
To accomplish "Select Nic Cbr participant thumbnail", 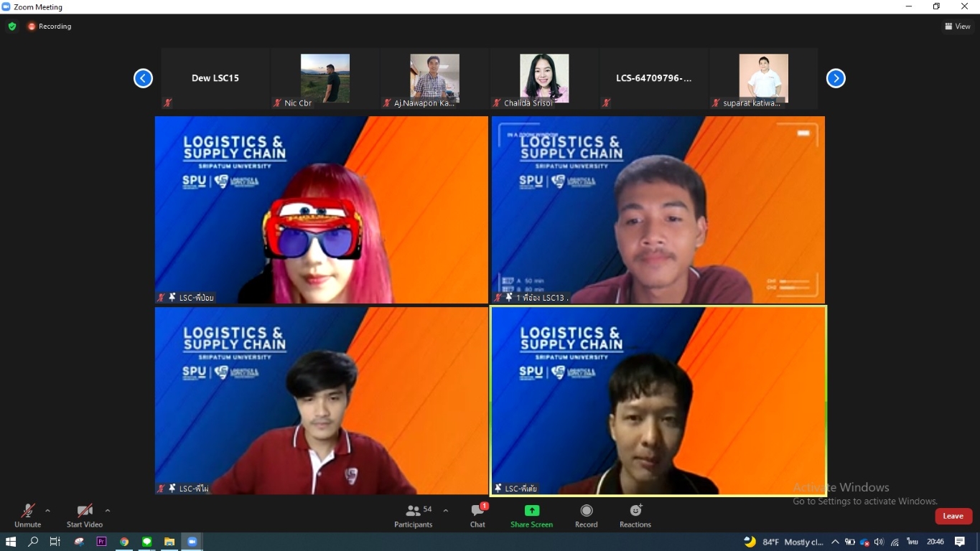I will 325,78.
